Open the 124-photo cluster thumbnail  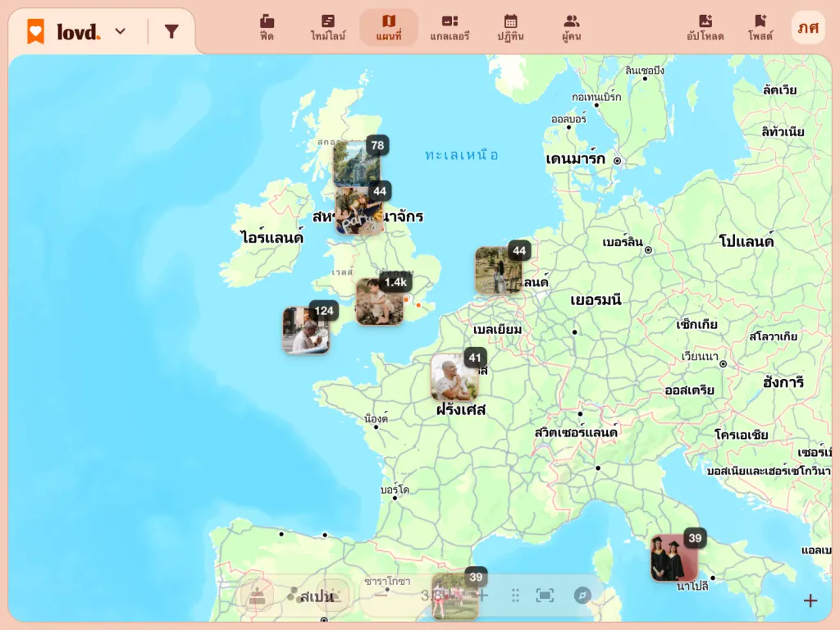click(x=306, y=330)
